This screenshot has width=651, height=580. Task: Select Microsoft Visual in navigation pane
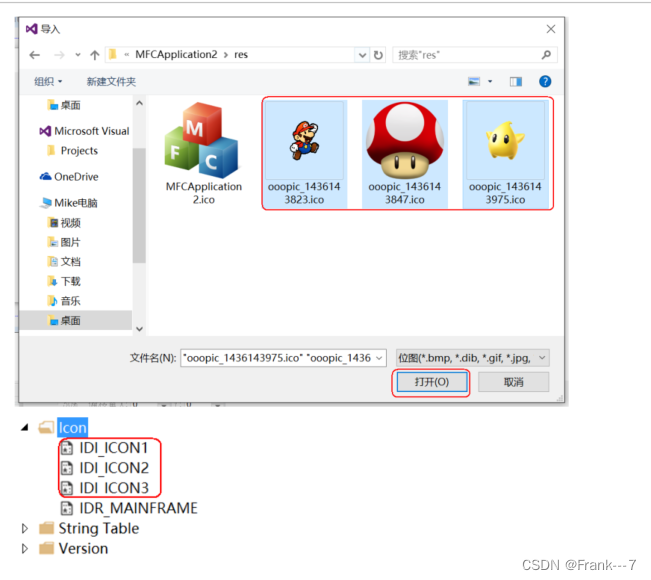[x=84, y=131]
